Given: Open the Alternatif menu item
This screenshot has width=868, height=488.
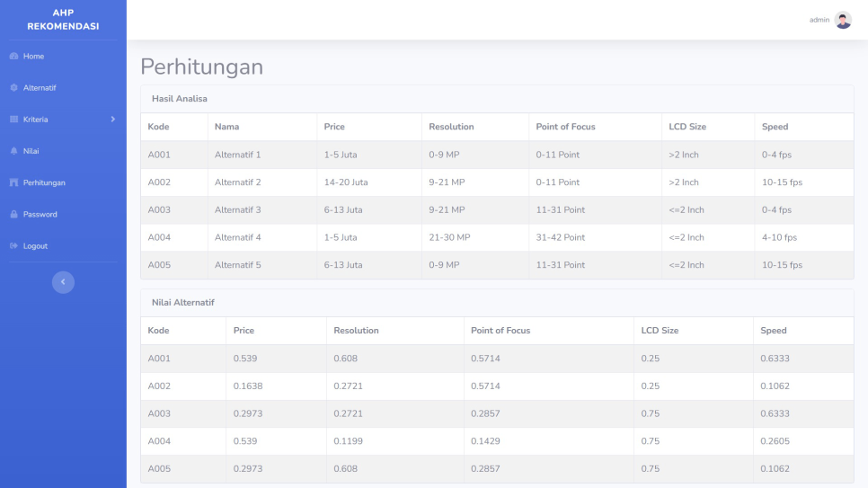Looking at the screenshot, I should tap(40, 88).
